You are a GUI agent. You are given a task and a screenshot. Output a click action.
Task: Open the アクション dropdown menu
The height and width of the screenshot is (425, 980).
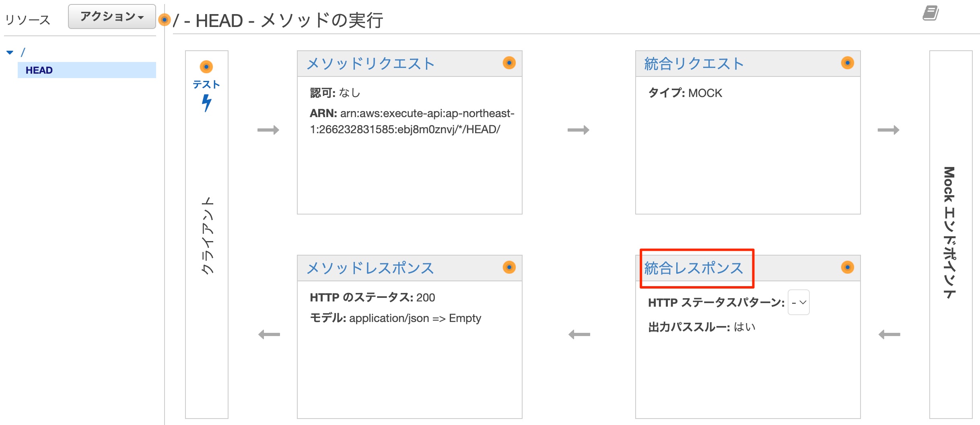(x=111, y=17)
